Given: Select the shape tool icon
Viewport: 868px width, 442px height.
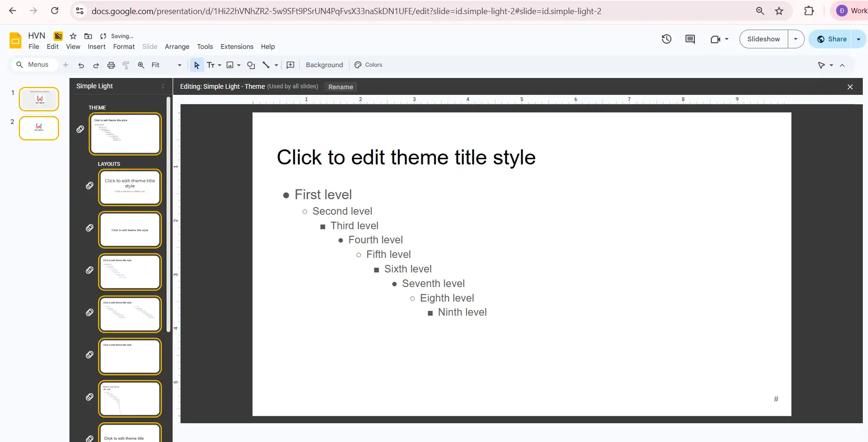Looking at the screenshot, I should [x=251, y=65].
